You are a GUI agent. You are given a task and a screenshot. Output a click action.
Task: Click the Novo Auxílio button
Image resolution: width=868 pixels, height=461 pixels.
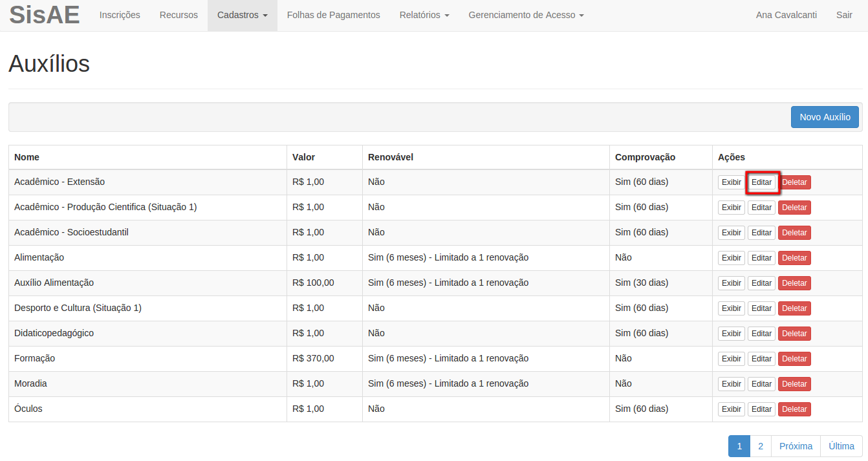click(x=825, y=117)
